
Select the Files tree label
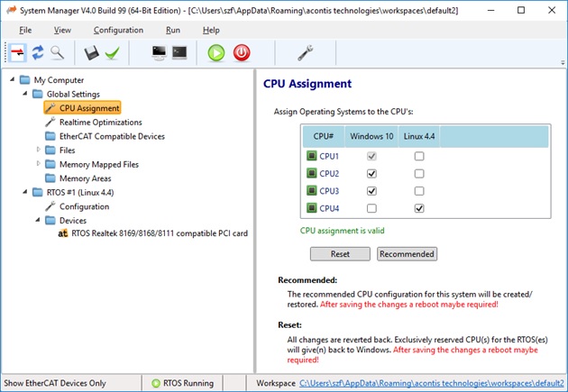pyautogui.click(x=67, y=150)
